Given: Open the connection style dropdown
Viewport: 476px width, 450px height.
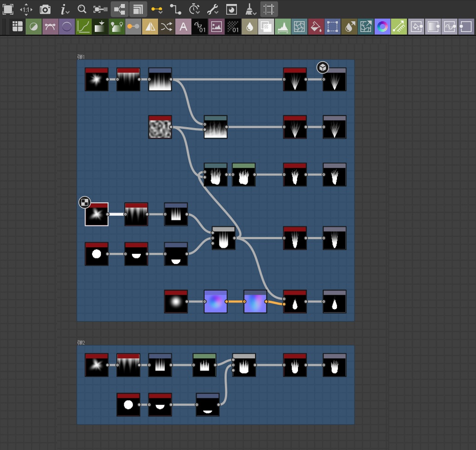Looking at the screenshot, I should 157,9.
